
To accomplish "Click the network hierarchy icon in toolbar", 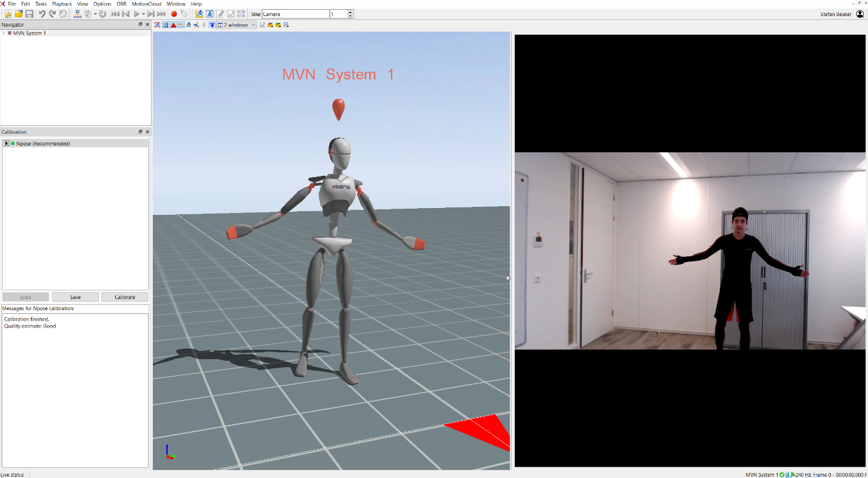I will [x=77, y=14].
